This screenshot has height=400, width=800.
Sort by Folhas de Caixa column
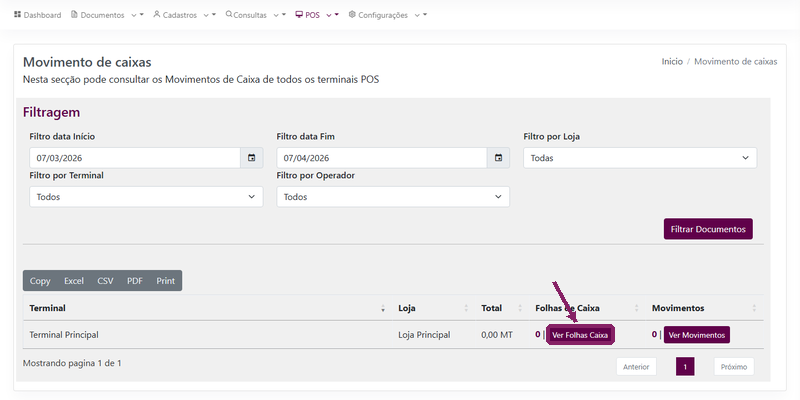tap(587, 308)
